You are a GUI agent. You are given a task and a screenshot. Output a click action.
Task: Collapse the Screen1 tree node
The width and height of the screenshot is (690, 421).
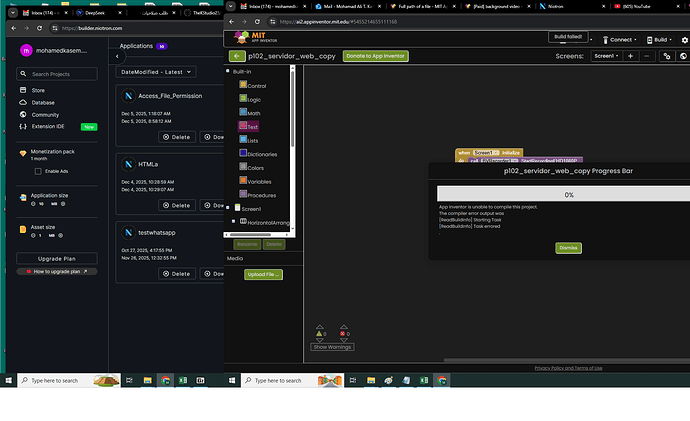point(234,208)
